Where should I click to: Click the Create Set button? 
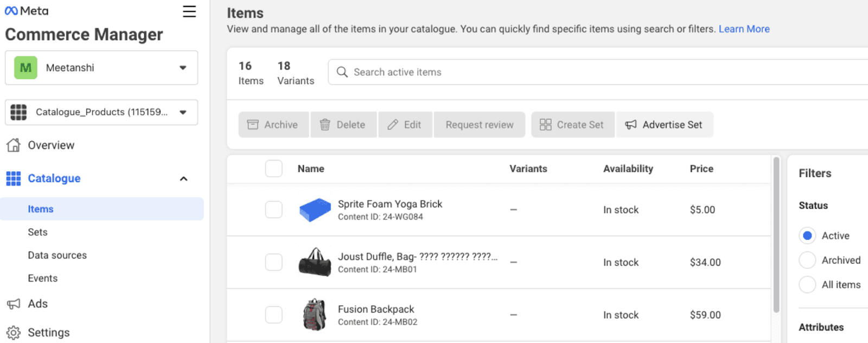[573, 125]
